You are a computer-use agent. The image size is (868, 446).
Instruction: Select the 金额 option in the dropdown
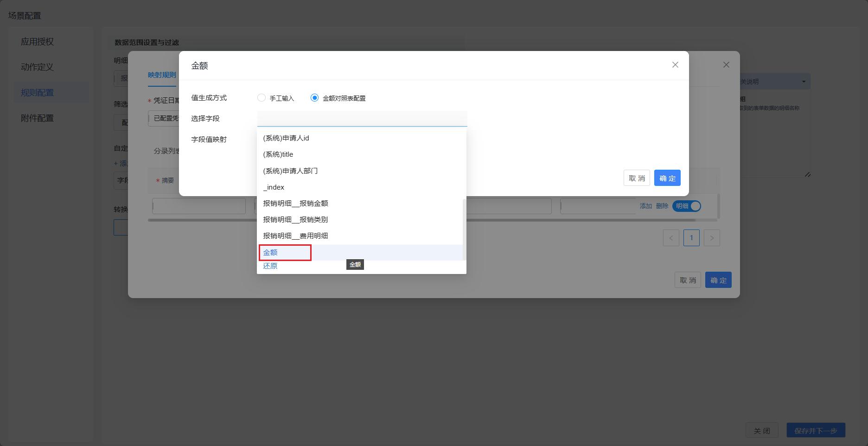pos(360,252)
